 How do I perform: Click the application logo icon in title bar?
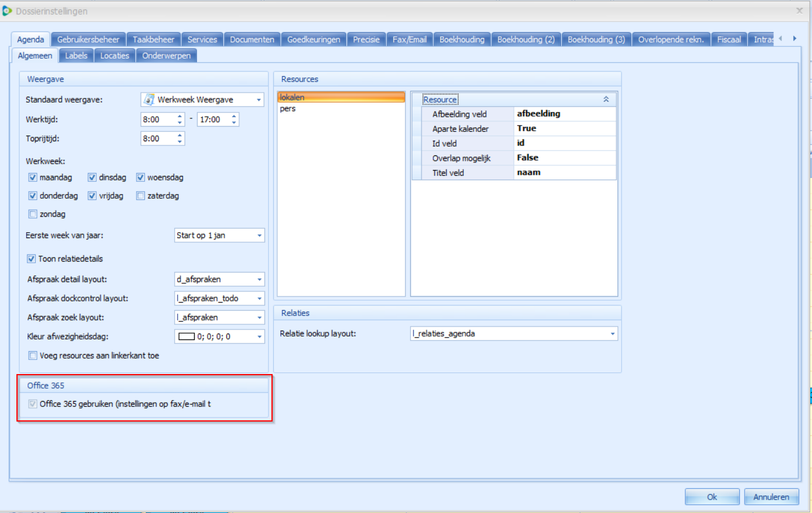point(7,11)
